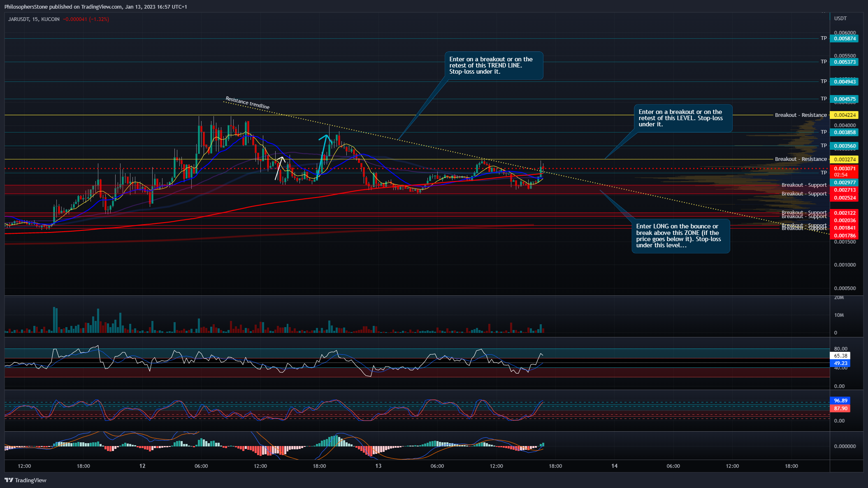Click the 20M volume axis label
This screenshot has width=868, height=488.
point(839,297)
